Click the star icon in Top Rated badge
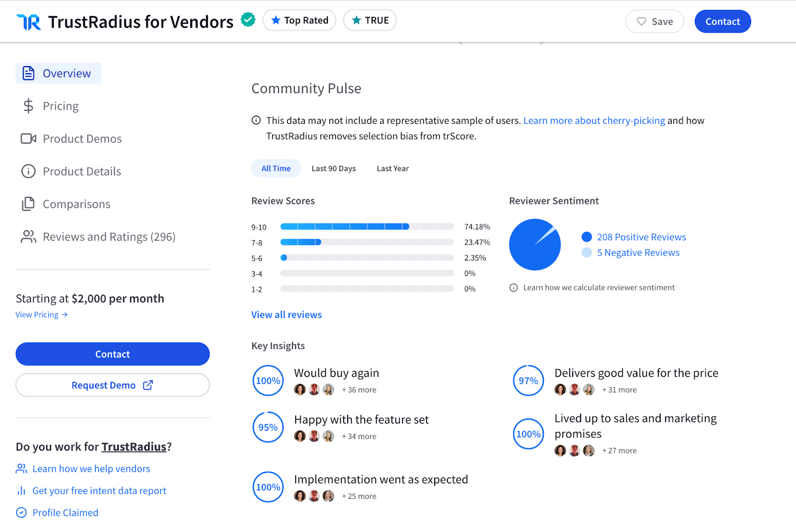The height and width of the screenshot is (532, 796). click(x=276, y=20)
